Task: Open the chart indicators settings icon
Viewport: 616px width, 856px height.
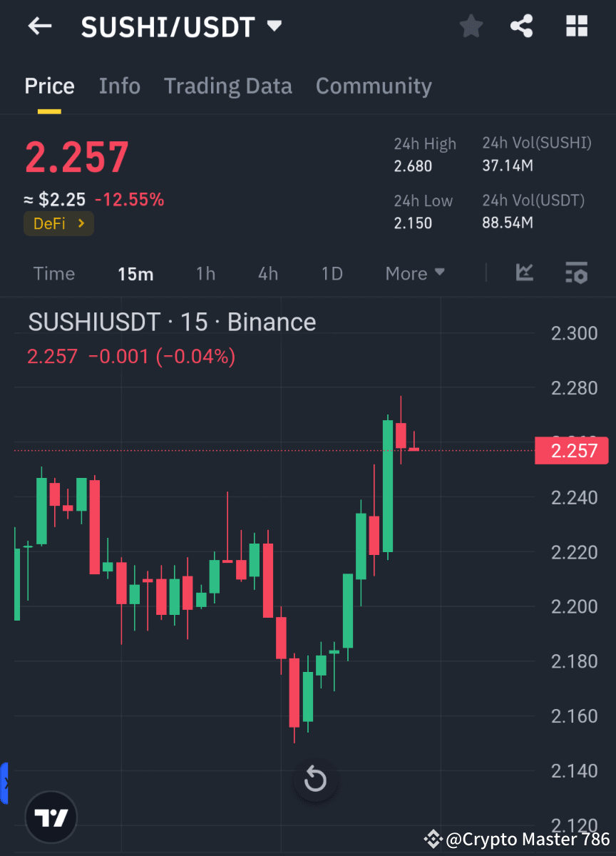Action: click(x=576, y=273)
